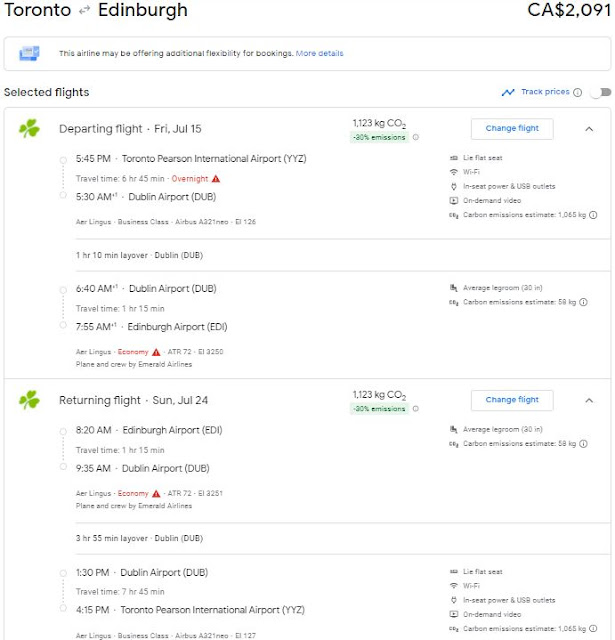Screen dimensions: 615x640
Task: Click the Track prices trend icon
Action: click(509, 93)
